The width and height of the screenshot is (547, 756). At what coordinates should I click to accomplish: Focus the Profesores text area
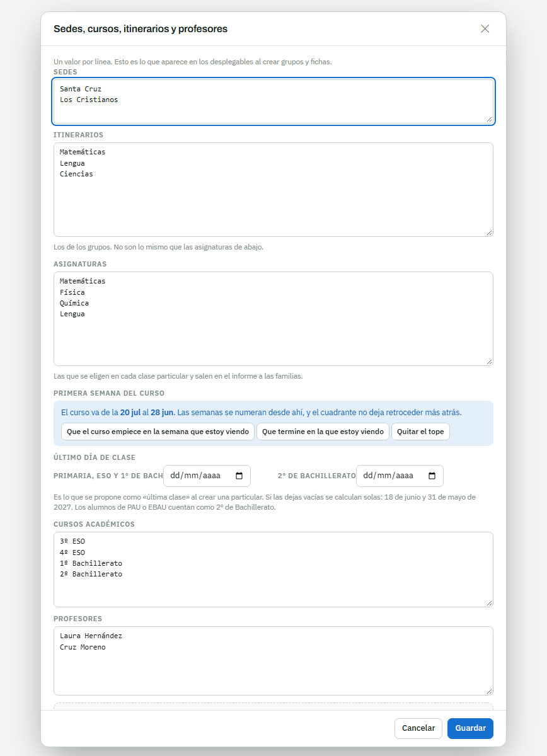coord(273,661)
